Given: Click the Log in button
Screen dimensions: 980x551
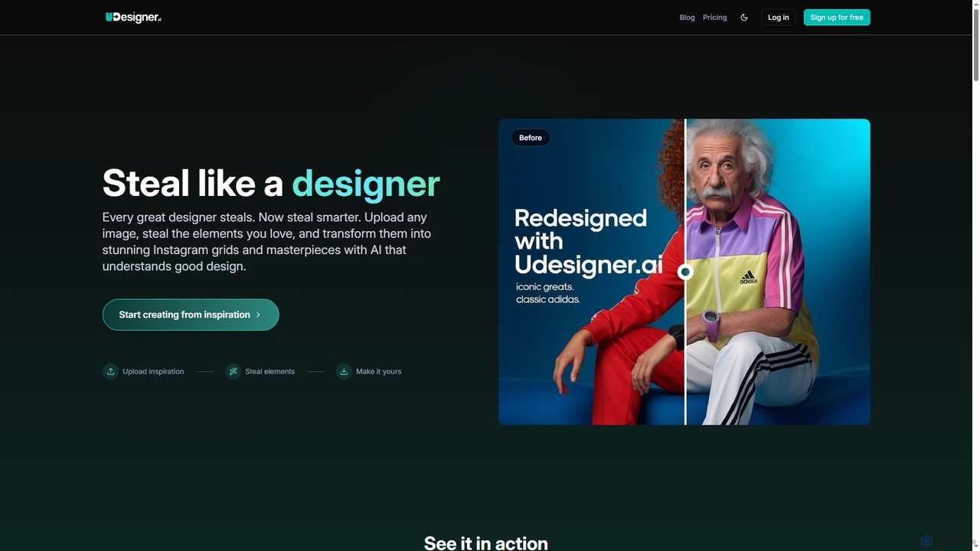Looking at the screenshot, I should point(778,18).
